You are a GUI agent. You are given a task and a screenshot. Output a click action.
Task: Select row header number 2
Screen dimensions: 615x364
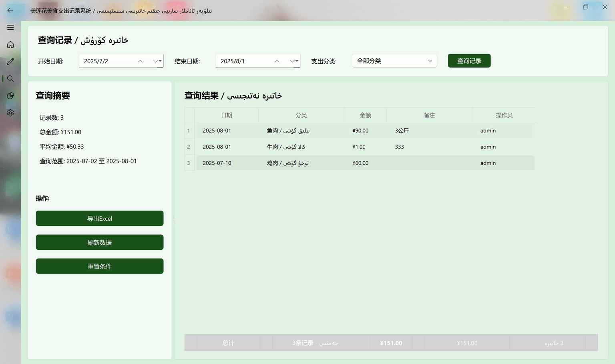pyautogui.click(x=189, y=147)
